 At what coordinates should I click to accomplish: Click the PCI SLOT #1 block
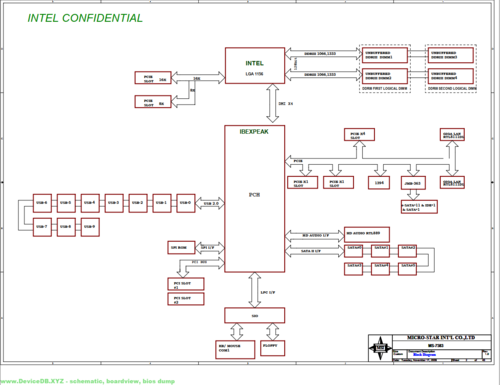point(186,284)
